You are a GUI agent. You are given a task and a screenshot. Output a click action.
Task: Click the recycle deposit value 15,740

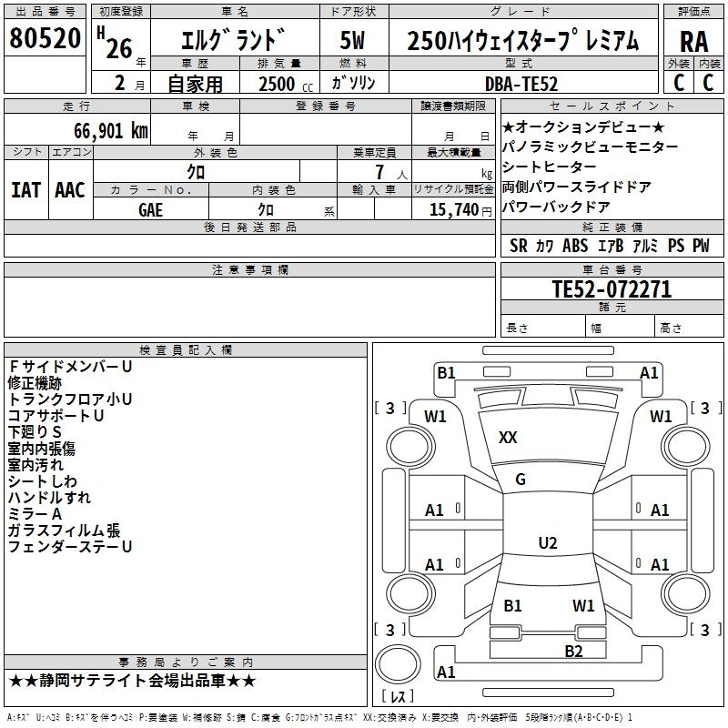click(452, 209)
